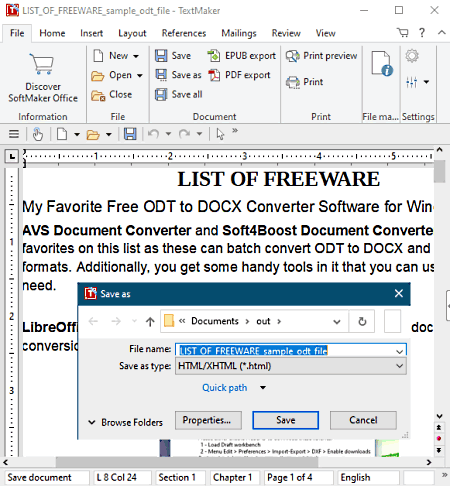Open the Quick path dropdown arrow

tap(263, 388)
